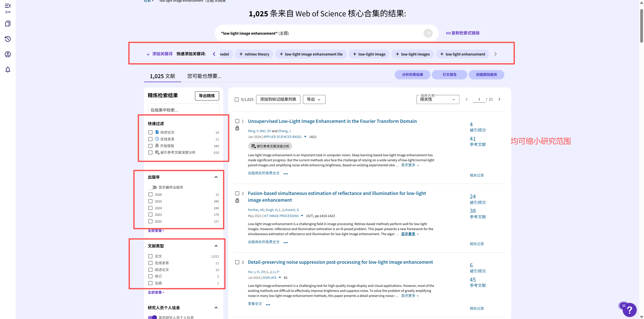Switch to 您可能也想要 tab
Viewport: 644px width, 319px height.
[x=204, y=76]
